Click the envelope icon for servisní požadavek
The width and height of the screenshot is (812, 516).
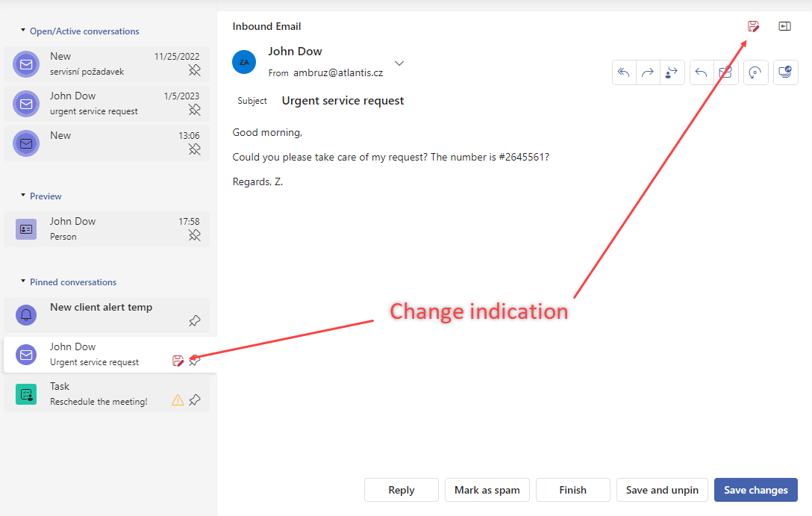(26, 64)
